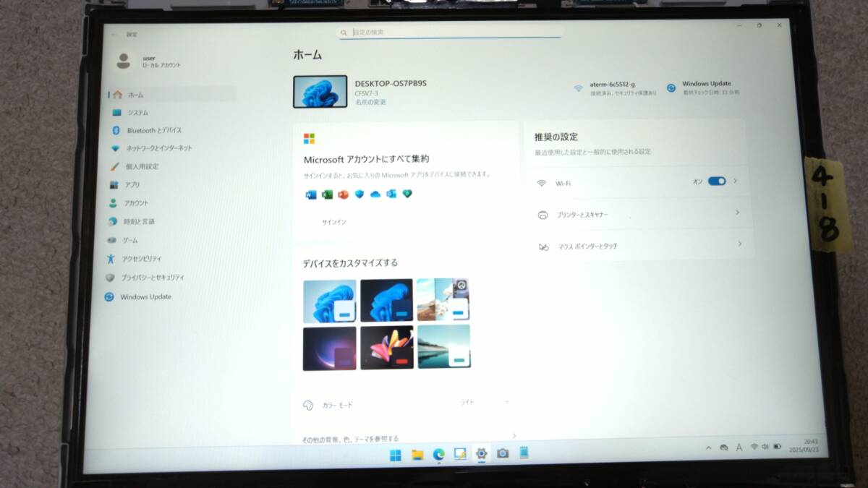Image resolution: width=868 pixels, height=488 pixels.
Task: Click the back arrow in title bar
Action: 114,35
